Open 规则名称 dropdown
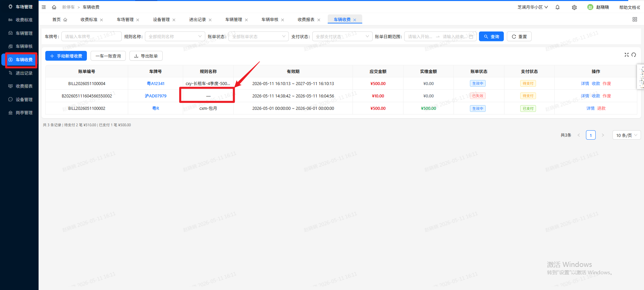The height and width of the screenshot is (290, 644). tap(175, 37)
